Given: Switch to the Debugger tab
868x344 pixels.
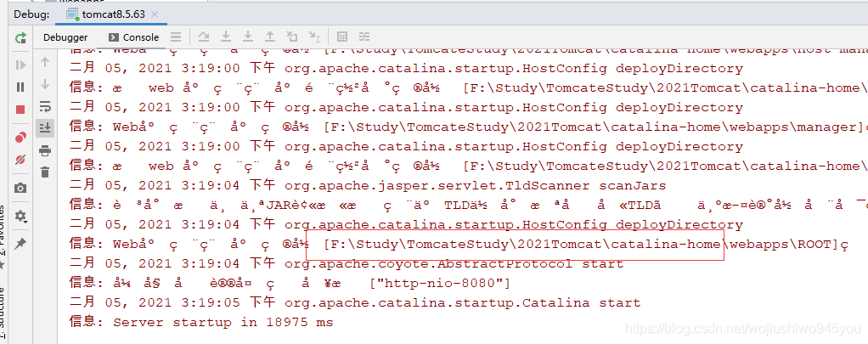Looking at the screenshot, I should 65,37.
